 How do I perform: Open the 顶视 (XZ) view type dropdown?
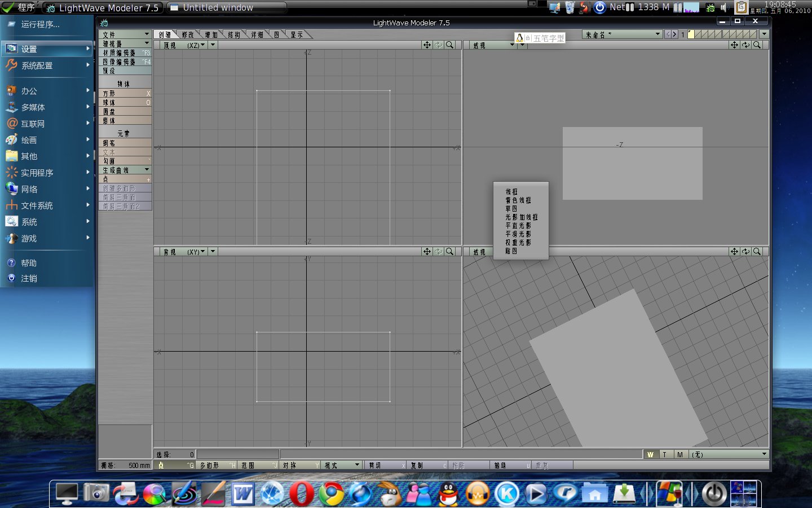[184, 45]
